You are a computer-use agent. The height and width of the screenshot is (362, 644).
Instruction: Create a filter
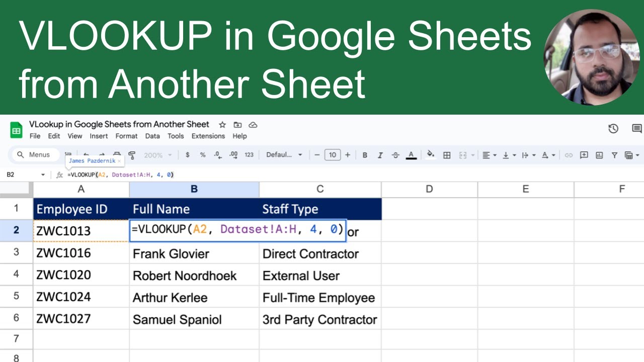point(614,155)
